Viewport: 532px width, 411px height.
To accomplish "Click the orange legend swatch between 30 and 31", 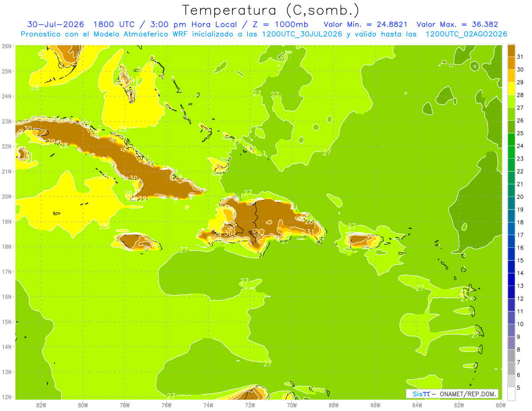I will [511, 63].
